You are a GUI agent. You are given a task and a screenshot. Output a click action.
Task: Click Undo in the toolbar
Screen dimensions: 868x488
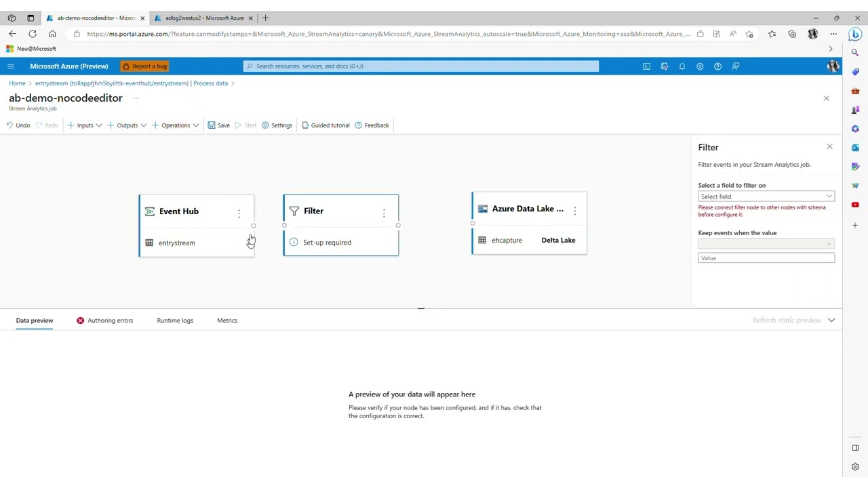tap(18, 125)
